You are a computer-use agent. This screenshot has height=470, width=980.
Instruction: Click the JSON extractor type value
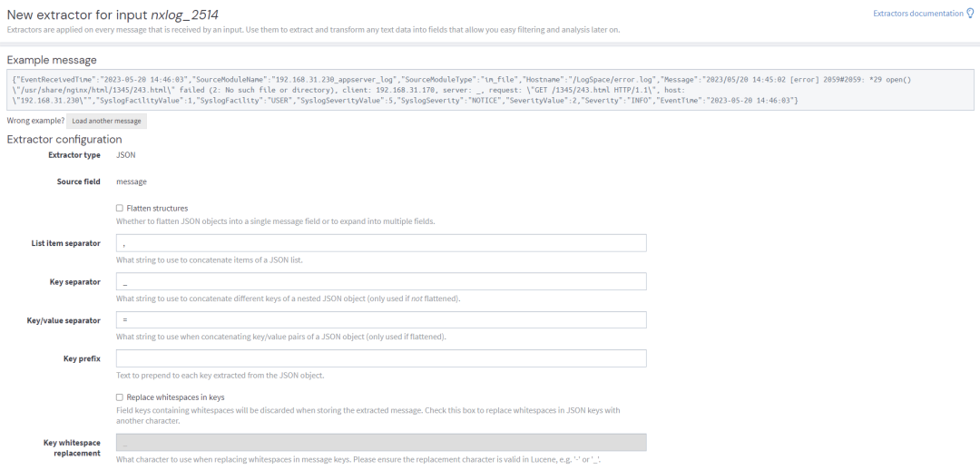(126, 155)
